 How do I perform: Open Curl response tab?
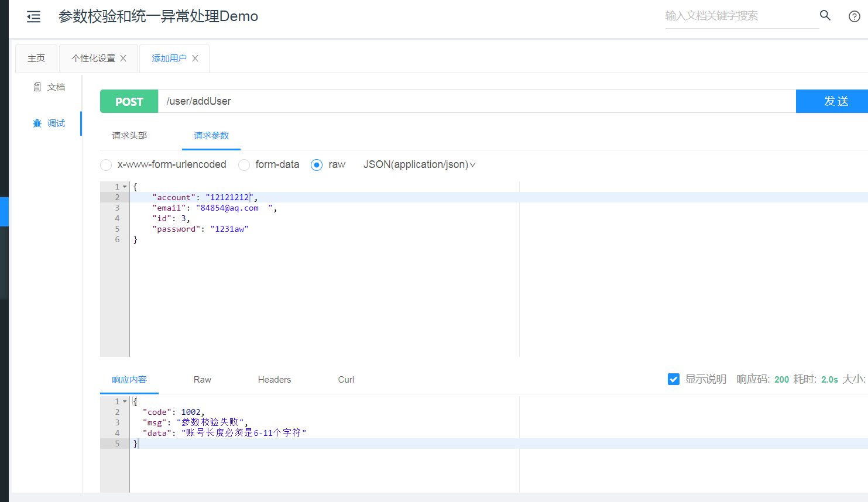click(x=346, y=380)
